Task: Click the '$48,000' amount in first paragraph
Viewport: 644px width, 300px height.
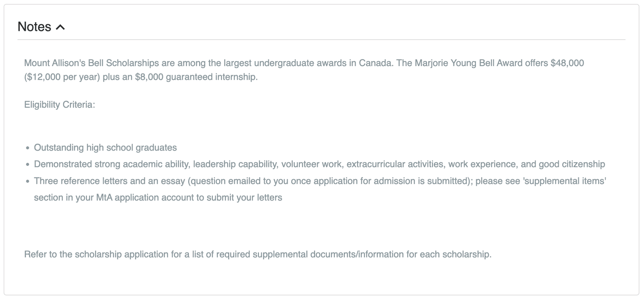Action: (x=567, y=63)
